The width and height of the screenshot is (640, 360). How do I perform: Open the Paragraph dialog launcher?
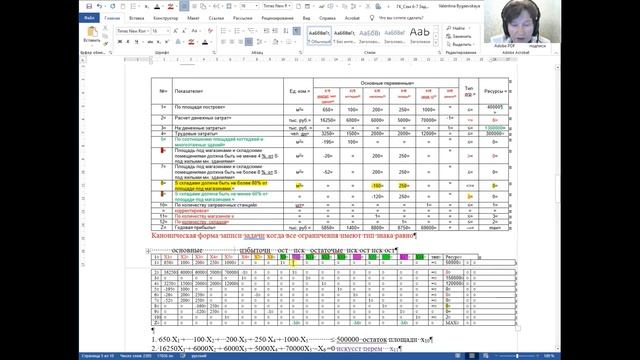coord(300,53)
